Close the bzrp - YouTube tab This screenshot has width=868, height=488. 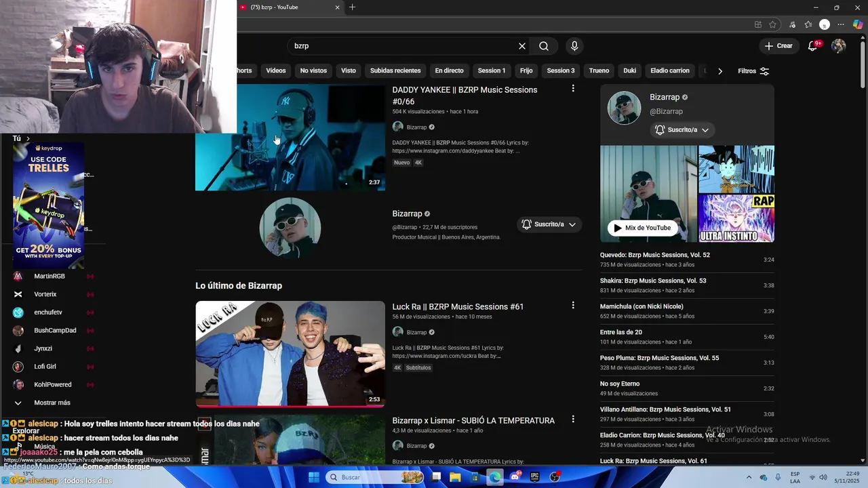point(337,7)
